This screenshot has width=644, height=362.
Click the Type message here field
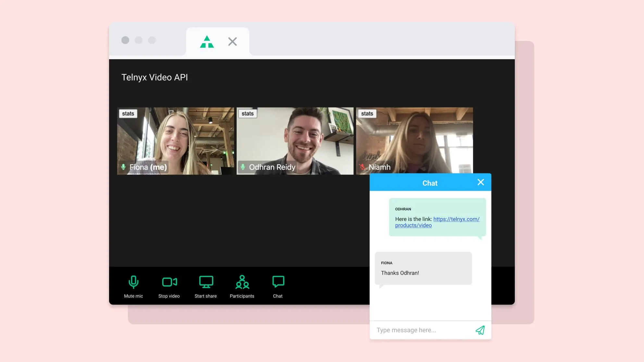point(422,330)
